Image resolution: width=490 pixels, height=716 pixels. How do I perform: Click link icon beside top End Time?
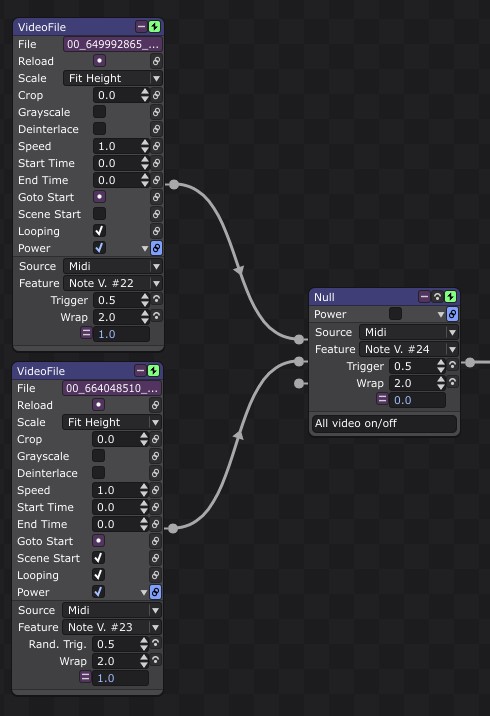point(156,180)
